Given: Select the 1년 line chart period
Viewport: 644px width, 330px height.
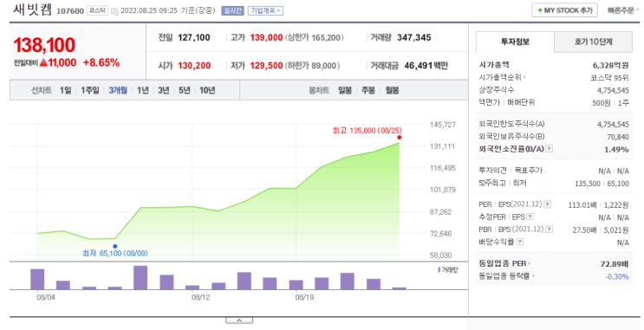Looking at the screenshot, I should 143,90.
